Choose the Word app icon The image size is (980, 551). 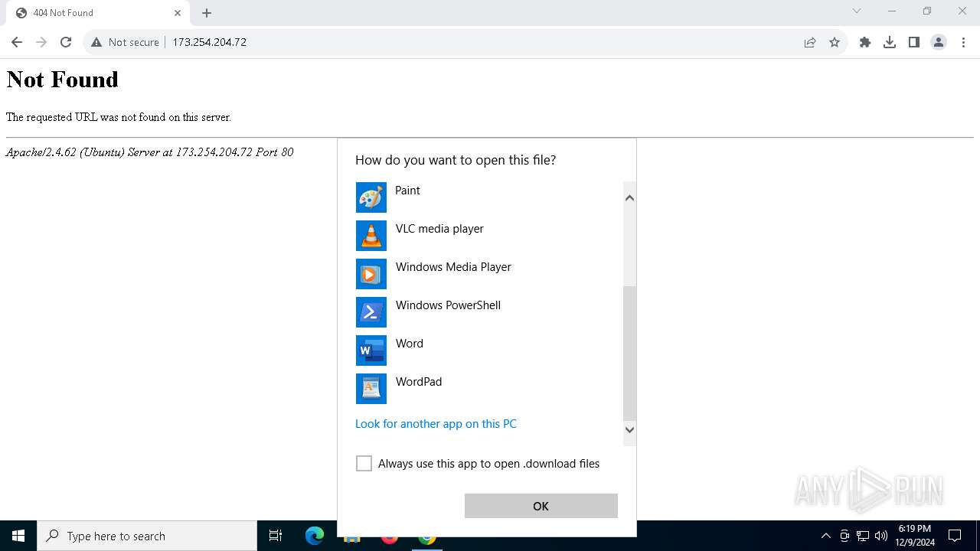371,350
